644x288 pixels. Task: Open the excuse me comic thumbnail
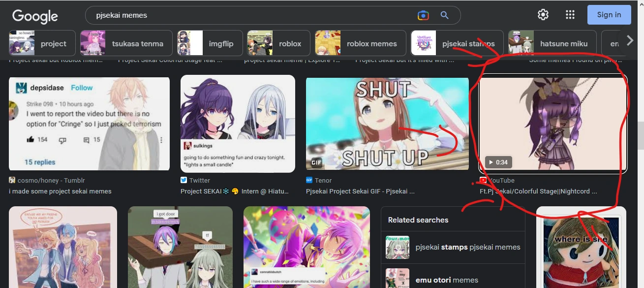click(63, 247)
